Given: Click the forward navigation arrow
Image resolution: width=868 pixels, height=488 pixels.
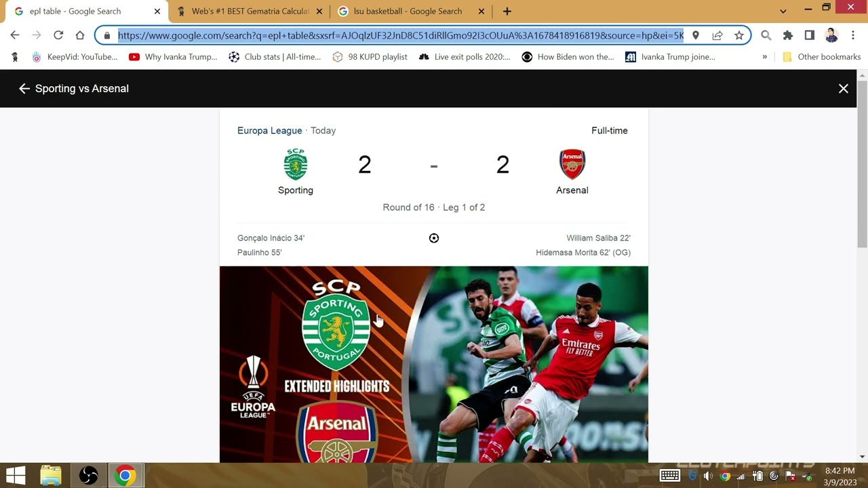Looking at the screenshot, I should 37,35.
